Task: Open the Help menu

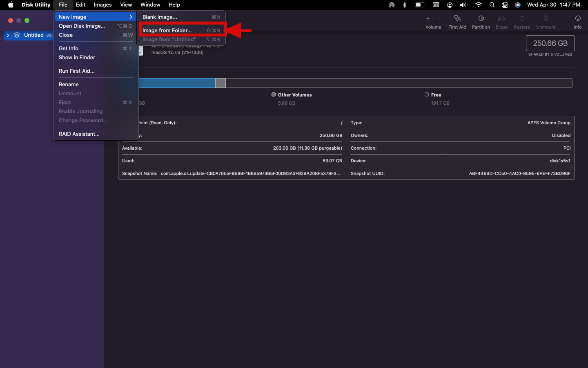Action: pyautogui.click(x=174, y=5)
